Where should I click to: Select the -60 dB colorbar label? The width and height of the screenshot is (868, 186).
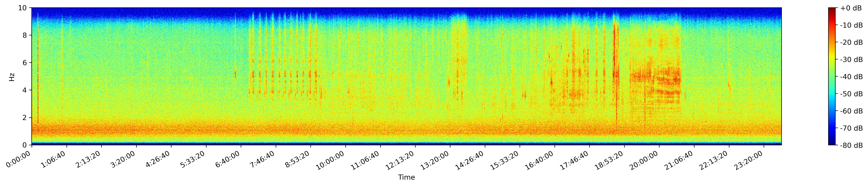pyautogui.click(x=851, y=111)
